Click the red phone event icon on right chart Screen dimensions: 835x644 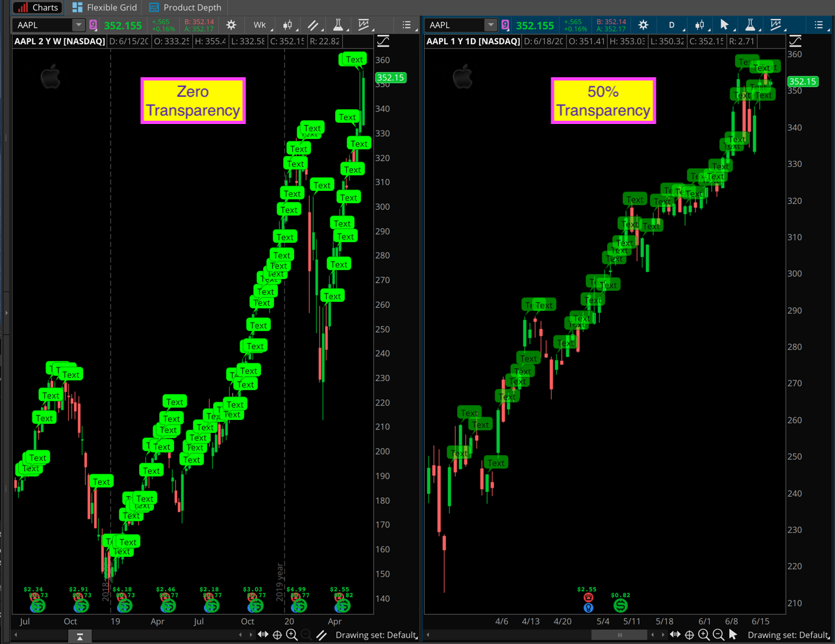[x=588, y=598]
